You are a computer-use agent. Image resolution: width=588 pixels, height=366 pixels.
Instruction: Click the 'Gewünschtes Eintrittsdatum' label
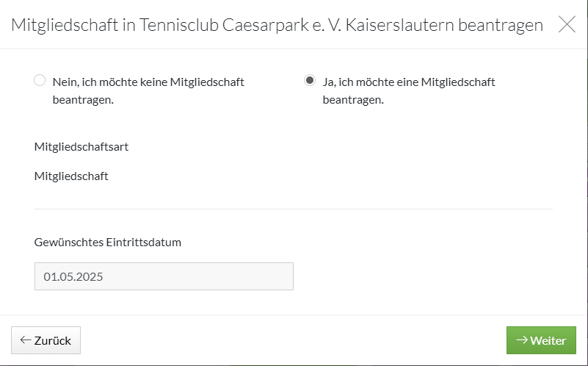click(x=108, y=242)
